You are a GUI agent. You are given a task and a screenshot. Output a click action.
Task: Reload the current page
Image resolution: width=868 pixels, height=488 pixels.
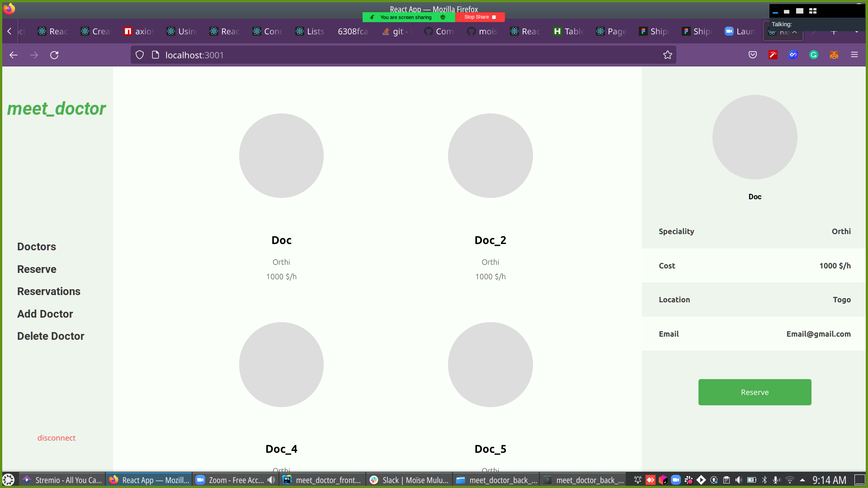54,55
